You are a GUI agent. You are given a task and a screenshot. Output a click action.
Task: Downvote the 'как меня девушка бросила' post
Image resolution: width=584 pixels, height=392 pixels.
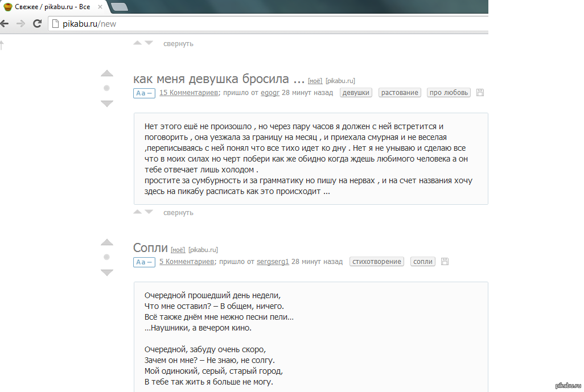pos(107,104)
